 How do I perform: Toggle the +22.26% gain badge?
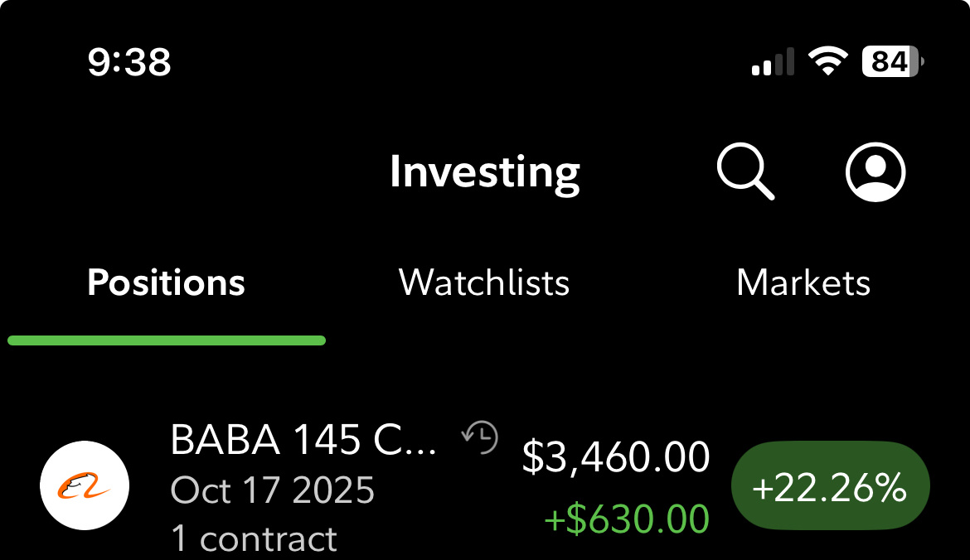click(830, 489)
